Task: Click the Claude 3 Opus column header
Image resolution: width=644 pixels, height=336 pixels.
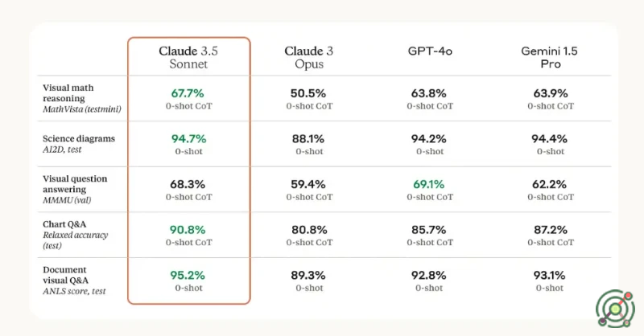Action: (309, 57)
